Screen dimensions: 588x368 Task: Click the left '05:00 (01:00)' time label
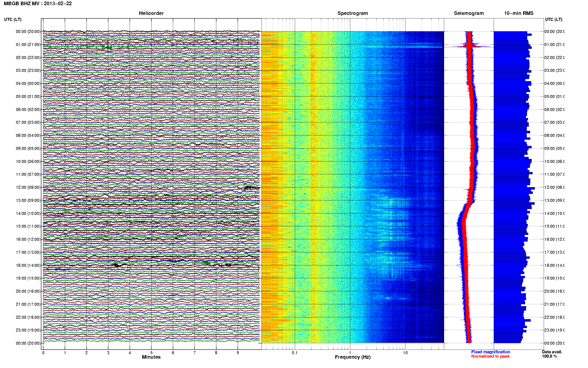point(28,96)
